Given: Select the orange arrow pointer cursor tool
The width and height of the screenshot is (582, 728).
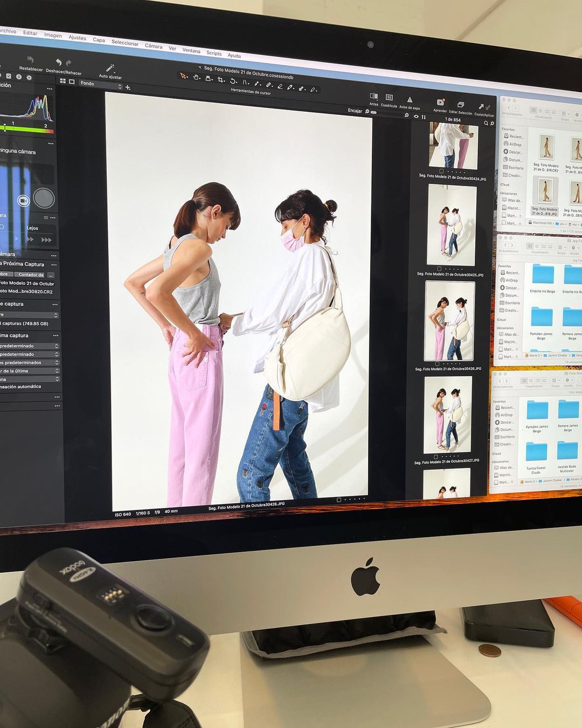Looking at the screenshot, I should (183, 76).
